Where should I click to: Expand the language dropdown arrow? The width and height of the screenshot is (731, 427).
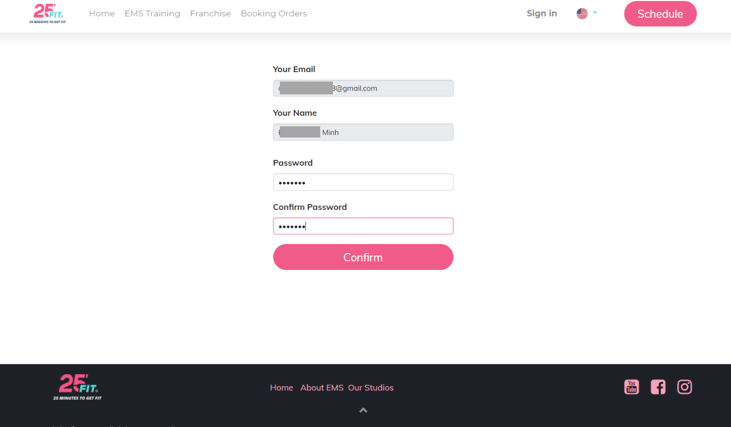pyautogui.click(x=595, y=13)
